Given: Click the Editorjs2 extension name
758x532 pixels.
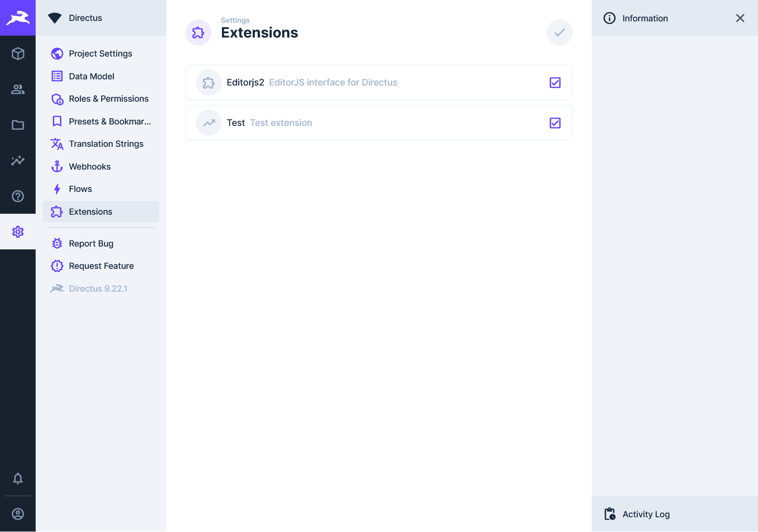Looking at the screenshot, I should coord(245,83).
